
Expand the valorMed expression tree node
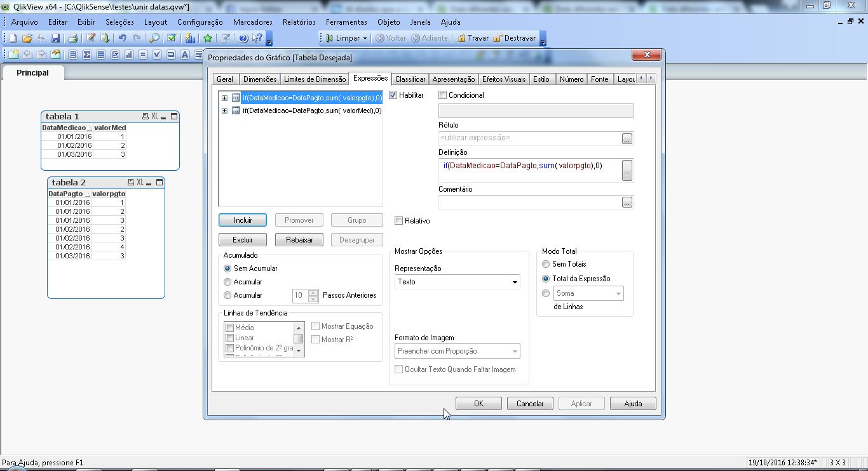(224, 110)
